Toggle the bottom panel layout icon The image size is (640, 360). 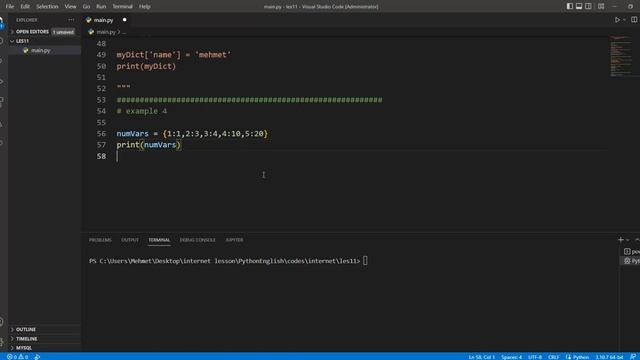(579, 6)
